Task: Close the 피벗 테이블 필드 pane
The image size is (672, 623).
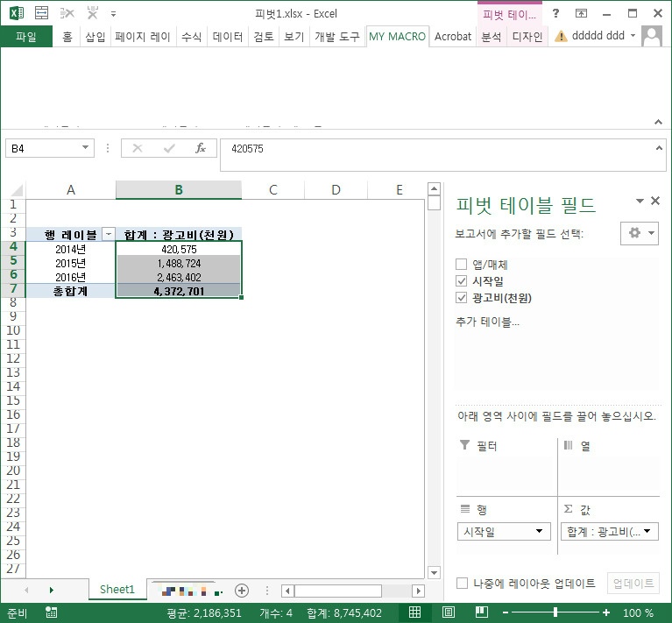Action: (655, 200)
